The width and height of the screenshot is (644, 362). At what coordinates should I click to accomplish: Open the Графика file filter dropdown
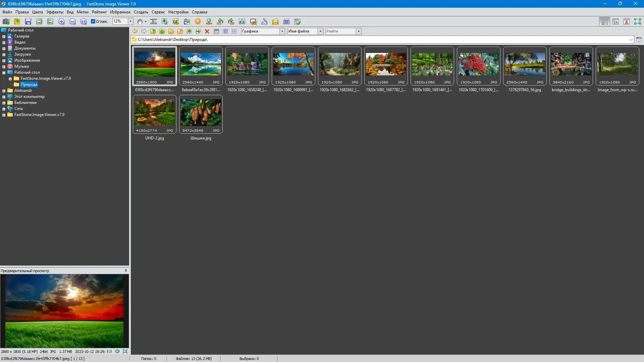click(282, 31)
